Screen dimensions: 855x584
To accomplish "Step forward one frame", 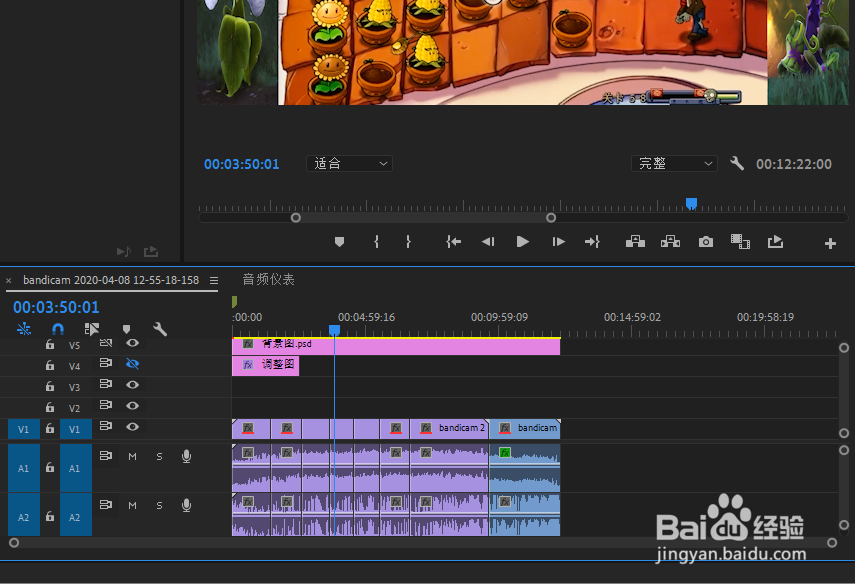I will (x=558, y=242).
